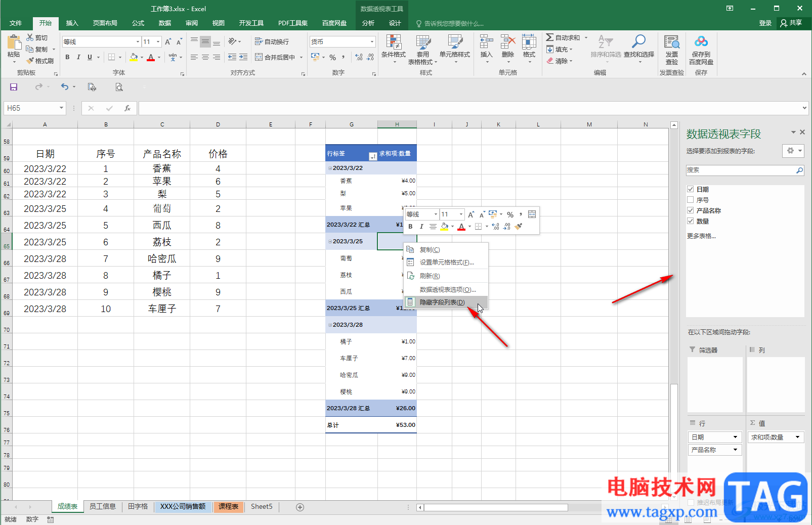
Task: Click the mini toolbar red font color A
Action: coord(461,227)
